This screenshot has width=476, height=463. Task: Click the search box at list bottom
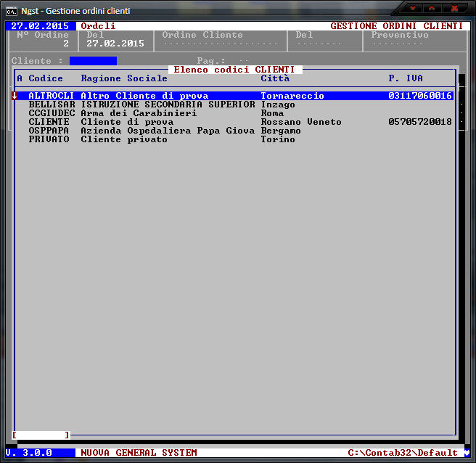pos(41,435)
